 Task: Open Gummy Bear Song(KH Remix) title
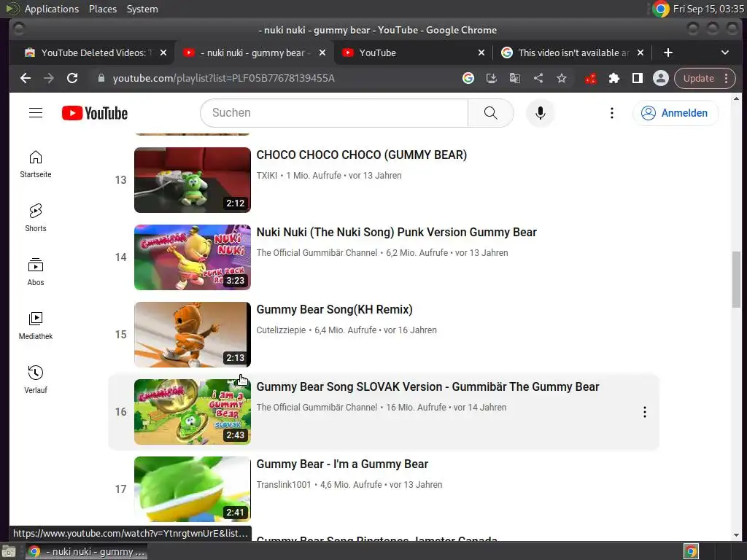tap(334, 309)
